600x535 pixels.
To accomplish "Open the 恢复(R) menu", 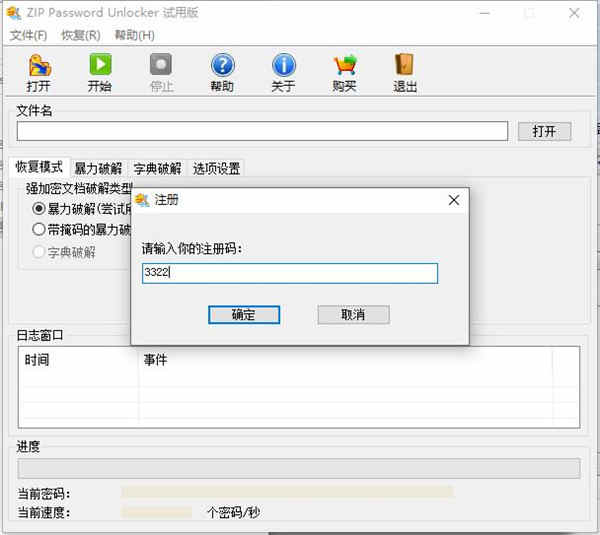I will click(x=81, y=35).
